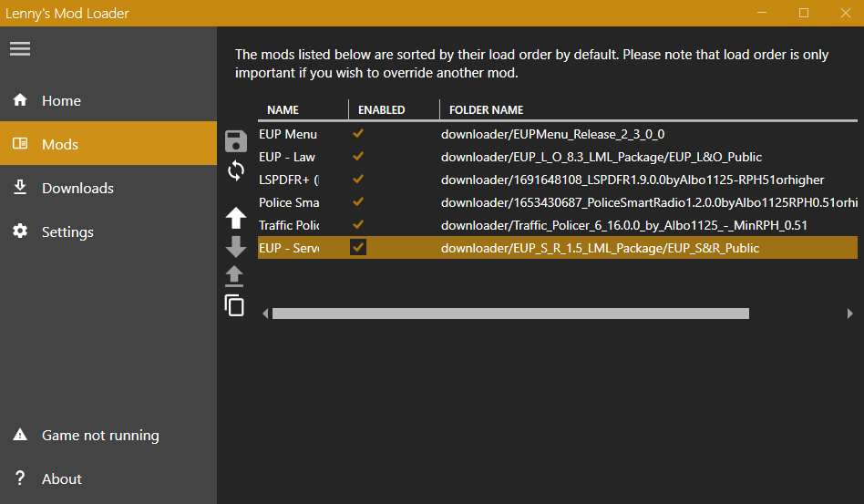
Task: Refresh the mods list
Action: [x=236, y=170]
